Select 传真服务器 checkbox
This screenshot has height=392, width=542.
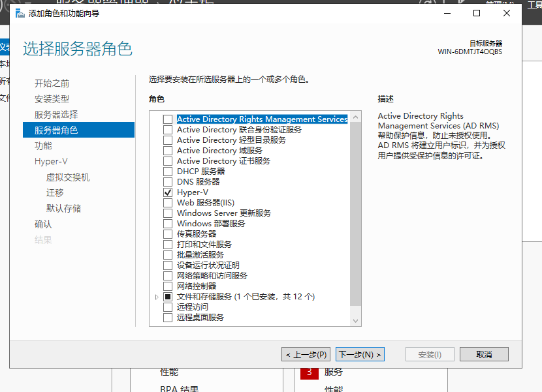pos(168,234)
